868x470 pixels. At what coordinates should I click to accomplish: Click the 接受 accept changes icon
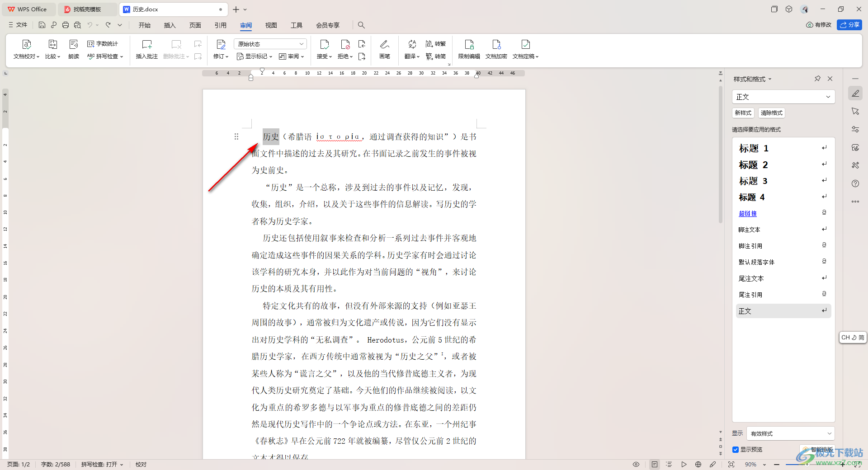point(324,44)
